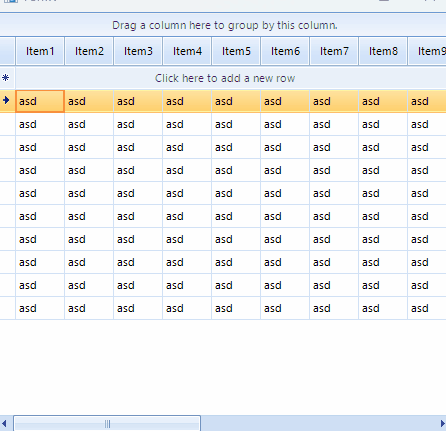The image size is (446, 431).
Task: Select the Item5 cell in the highlighted row
Action: 236,101
